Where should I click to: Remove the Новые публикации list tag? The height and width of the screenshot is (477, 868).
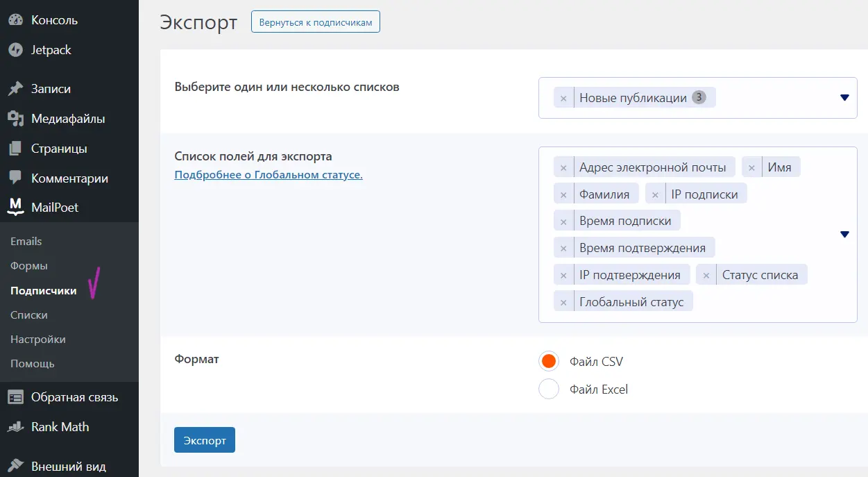(563, 99)
